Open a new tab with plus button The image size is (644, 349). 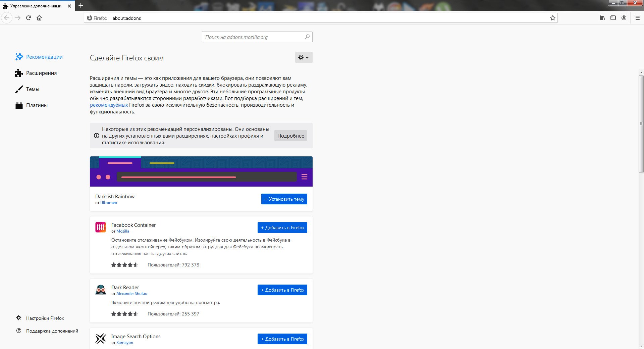click(81, 6)
